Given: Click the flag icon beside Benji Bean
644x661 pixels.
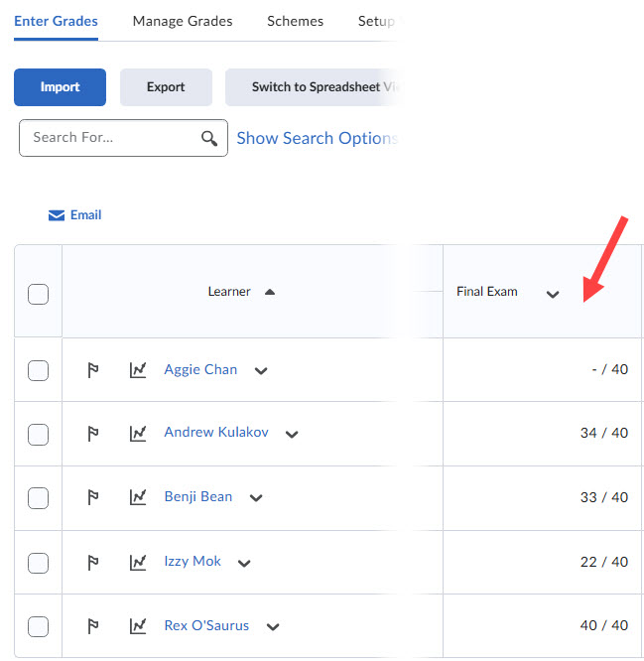Looking at the screenshot, I should (93, 497).
